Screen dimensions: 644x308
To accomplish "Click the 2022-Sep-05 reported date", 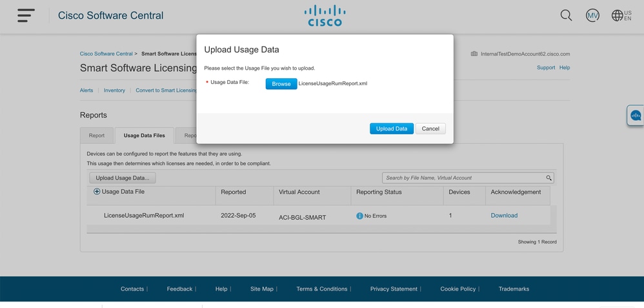I will [x=238, y=216].
